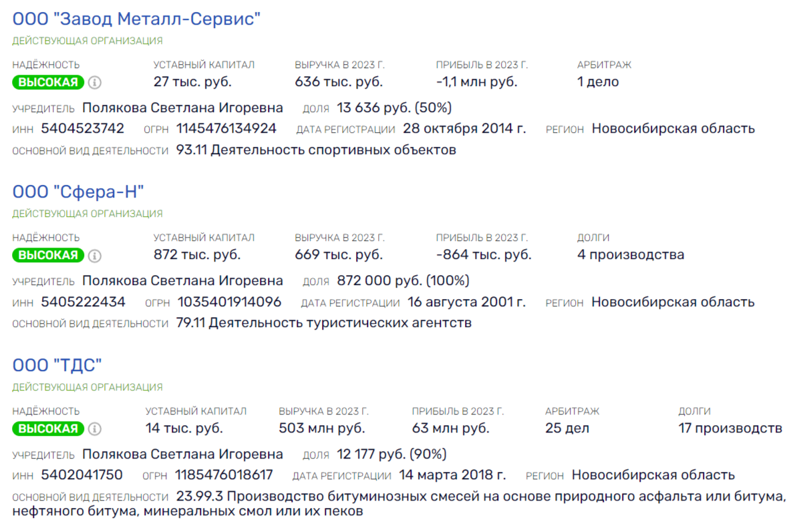Screen dimensions: 807x532
Task: Click founder name in Завод Металл-Сервис card
Action: tap(182, 108)
